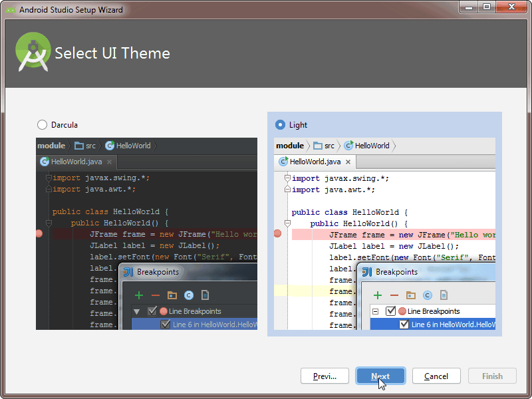
Task: Maximize the Setup Wizard window
Action: click(487, 7)
